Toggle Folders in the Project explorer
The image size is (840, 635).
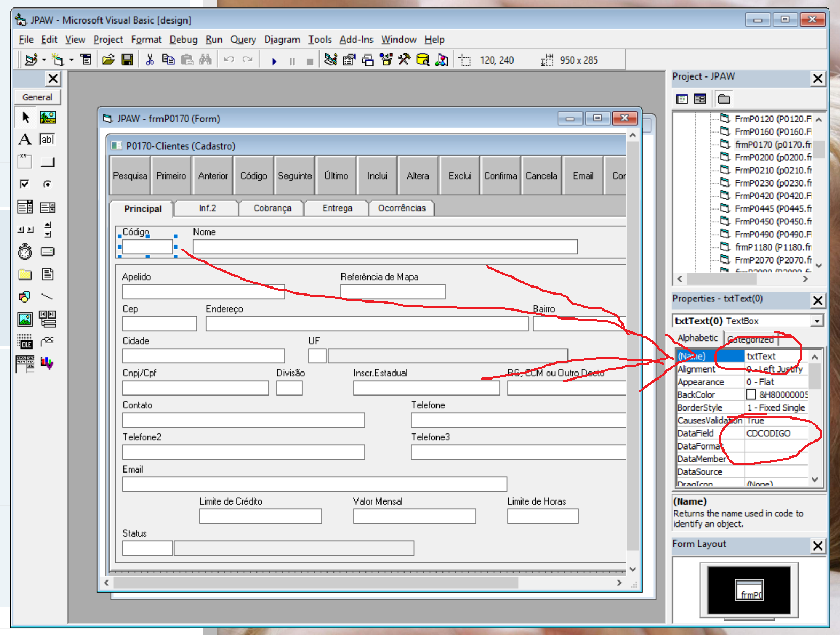[724, 99]
